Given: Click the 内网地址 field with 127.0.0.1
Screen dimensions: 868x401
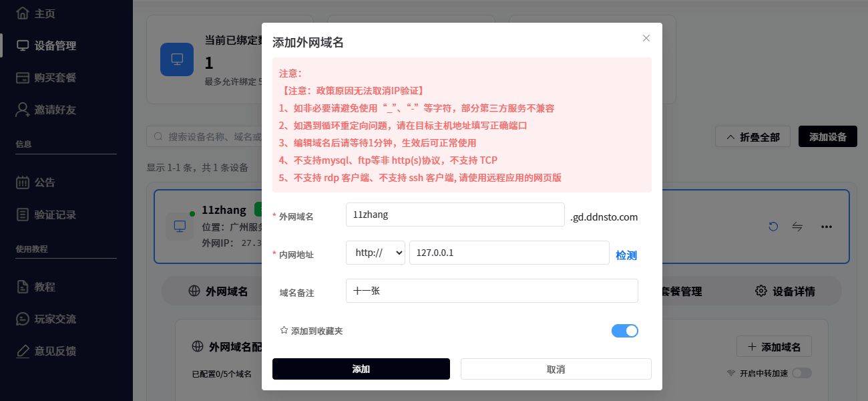Looking at the screenshot, I should (509, 253).
